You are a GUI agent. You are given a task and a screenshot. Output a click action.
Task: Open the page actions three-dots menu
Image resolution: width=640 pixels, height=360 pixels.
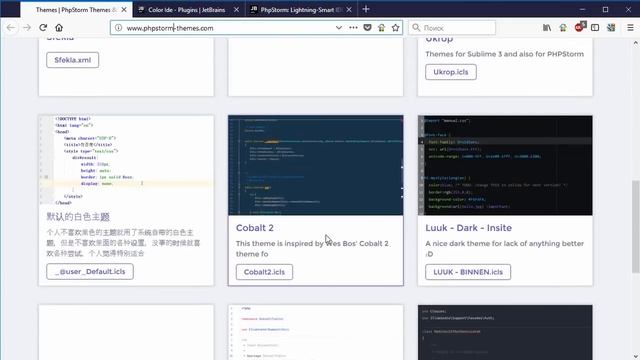point(353,28)
